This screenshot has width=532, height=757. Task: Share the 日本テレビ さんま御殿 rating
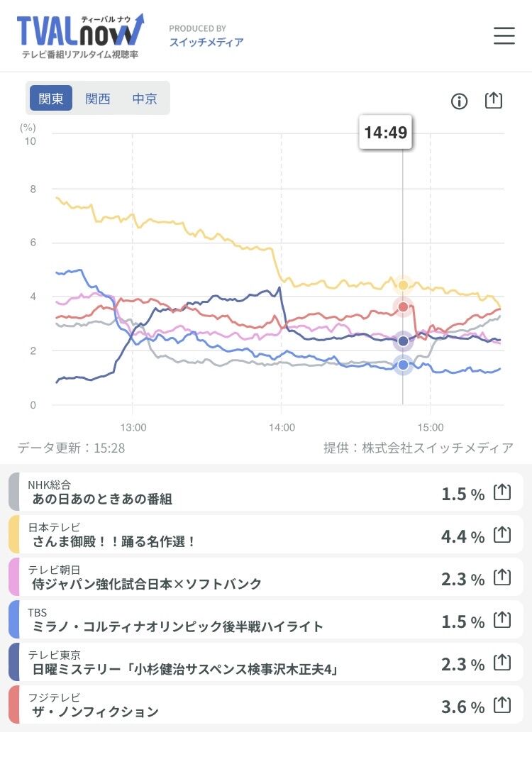click(502, 534)
